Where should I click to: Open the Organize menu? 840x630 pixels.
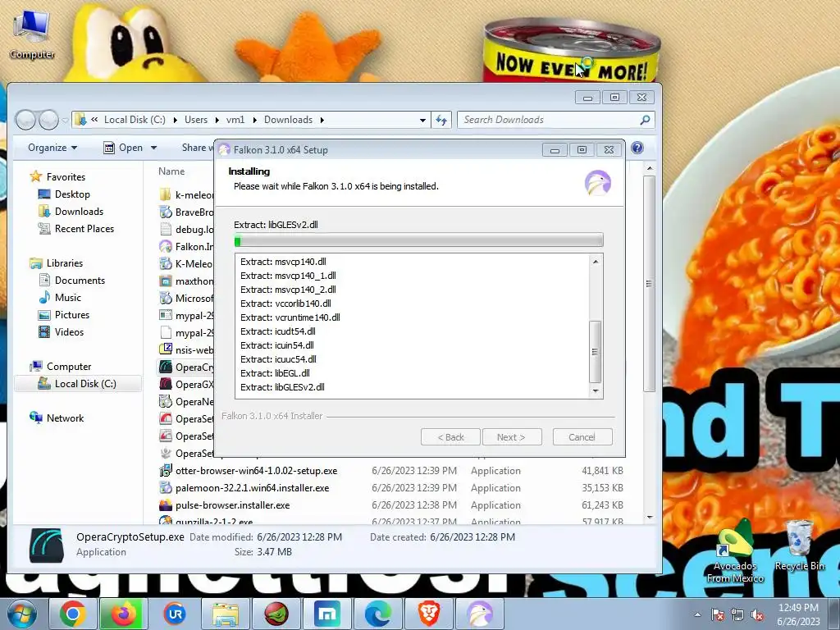click(52, 148)
